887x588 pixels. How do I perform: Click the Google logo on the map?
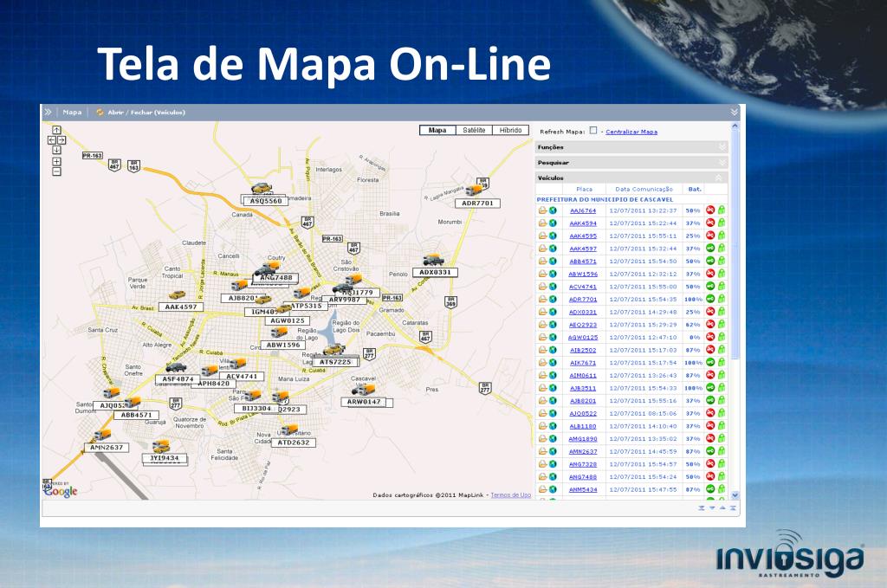[x=61, y=491]
